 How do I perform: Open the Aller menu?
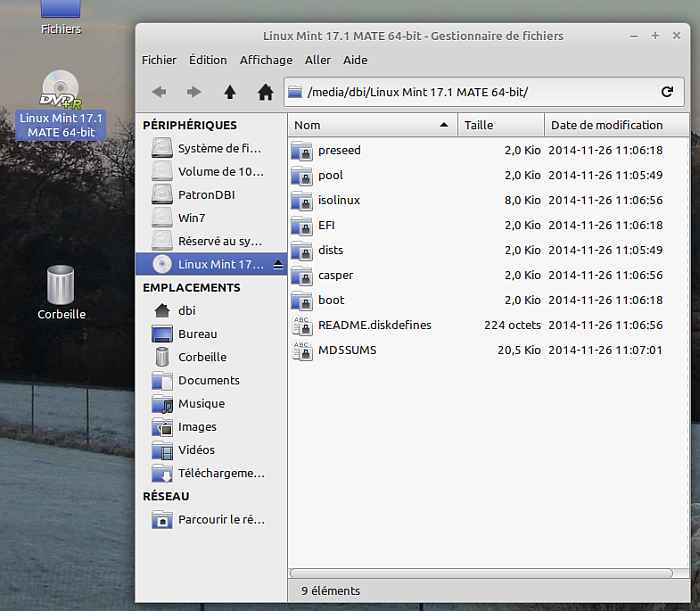(x=318, y=60)
